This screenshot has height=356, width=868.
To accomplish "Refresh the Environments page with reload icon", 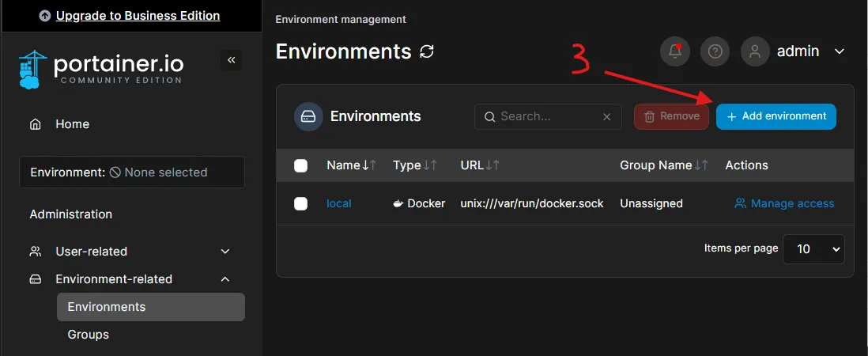I will coord(427,52).
